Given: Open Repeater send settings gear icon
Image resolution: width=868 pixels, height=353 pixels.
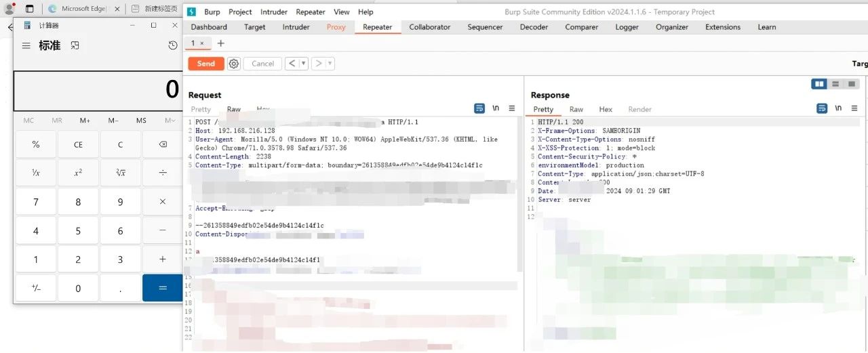Looking at the screenshot, I should [x=234, y=64].
